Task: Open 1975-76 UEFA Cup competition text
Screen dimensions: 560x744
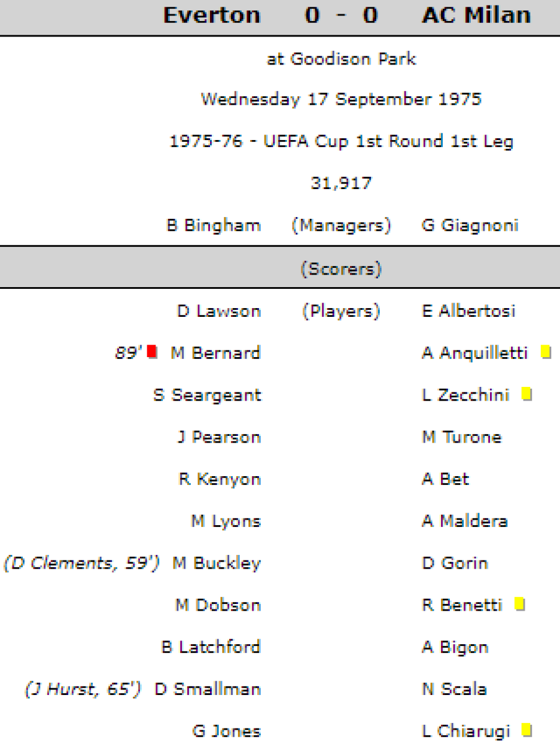Action: pos(341,141)
